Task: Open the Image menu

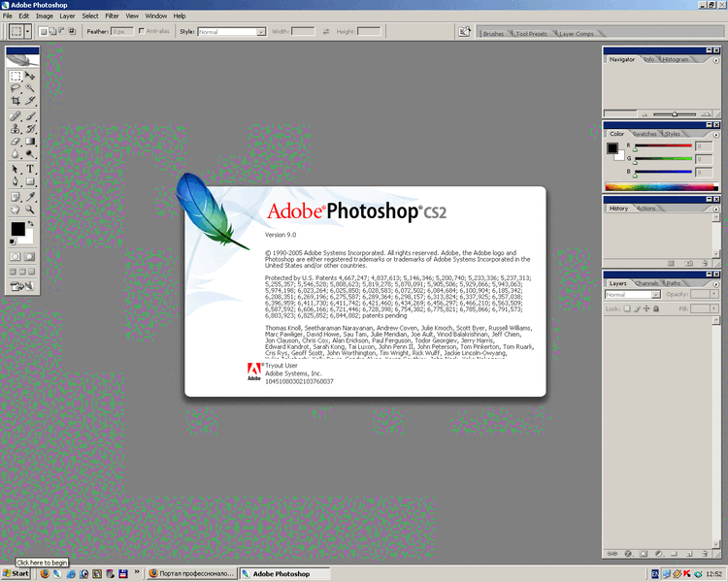Action: click(x=45, y=16)
